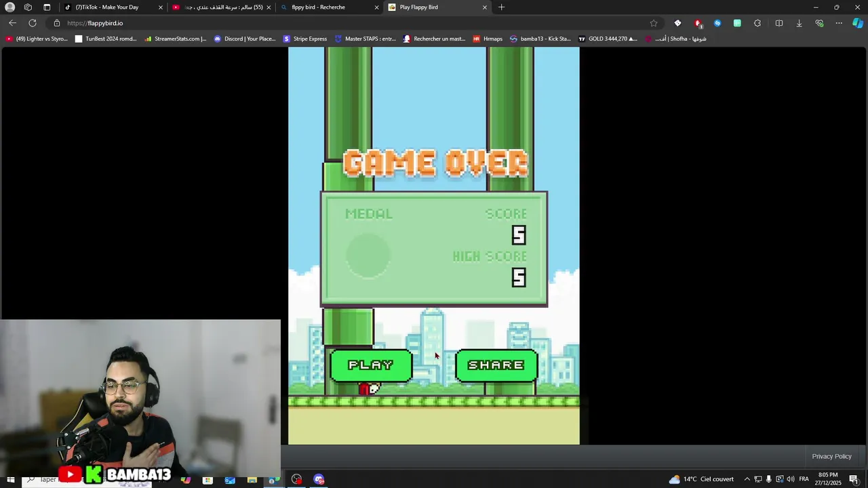Open the Rechercher un mast... bookmark
Image resolution: width=868 pixels, height=488 pixels.
[434, 39]
